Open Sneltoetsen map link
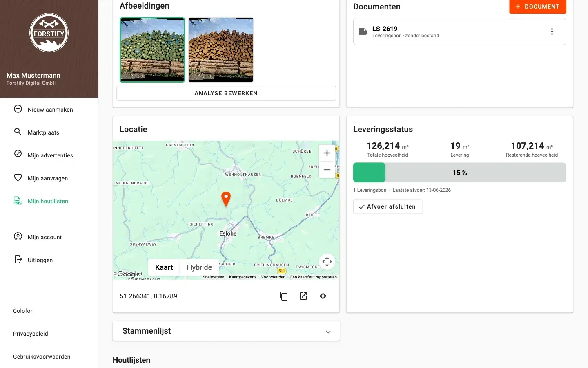This screenshot has width=588, height=368. pyautogui.click(x=214, y=277)
